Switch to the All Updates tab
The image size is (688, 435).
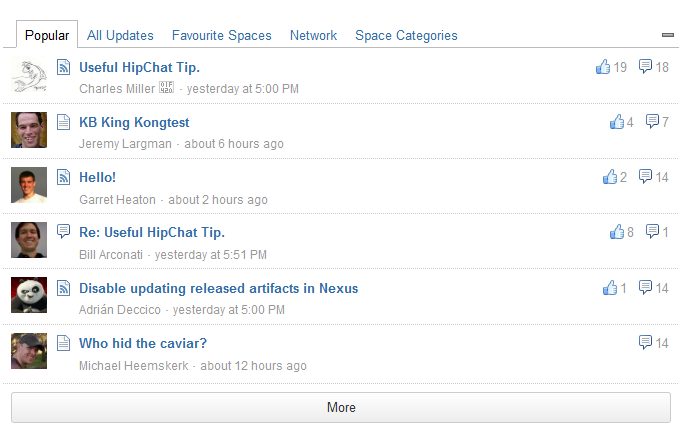coord(120,36)
